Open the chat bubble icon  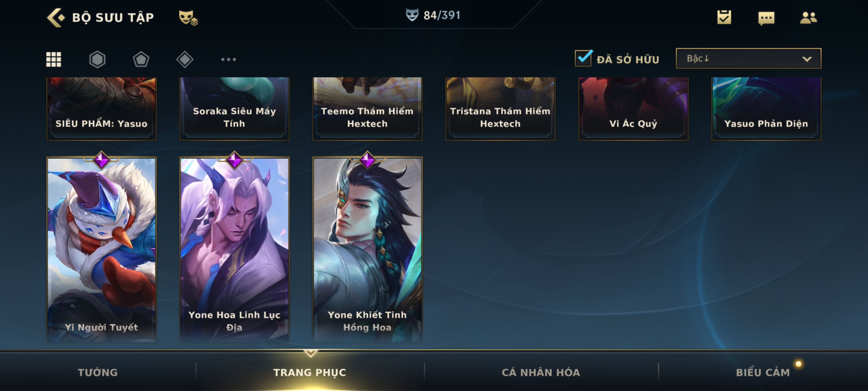pyautogui.click(x=766, y=18)
